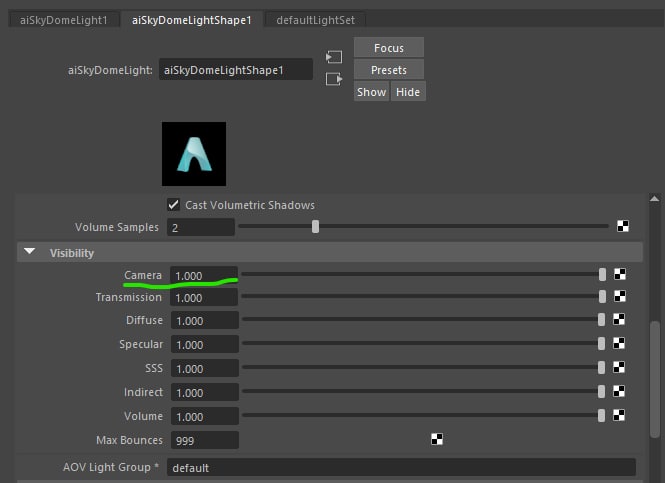Viewport: 665px width, 483px height.
Task: Click the Transmission slider handle
Action: coord(602,296)
